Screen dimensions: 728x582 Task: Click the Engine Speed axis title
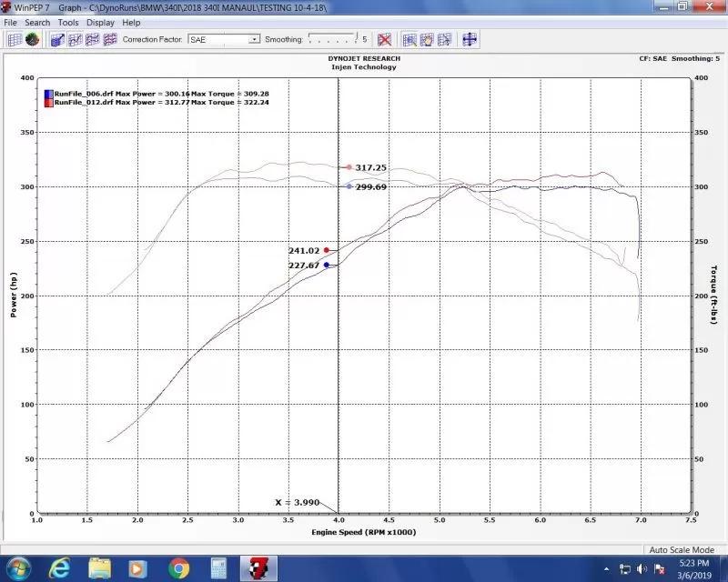tap(363, 532)
